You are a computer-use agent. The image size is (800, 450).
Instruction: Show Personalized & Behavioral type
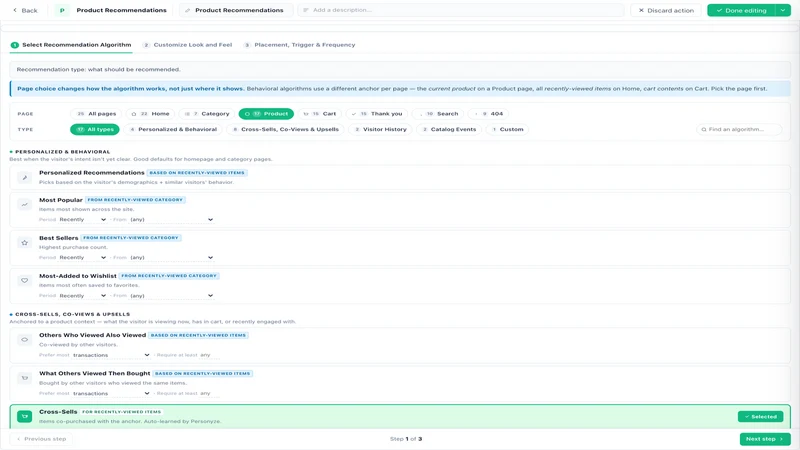[173, 130]
